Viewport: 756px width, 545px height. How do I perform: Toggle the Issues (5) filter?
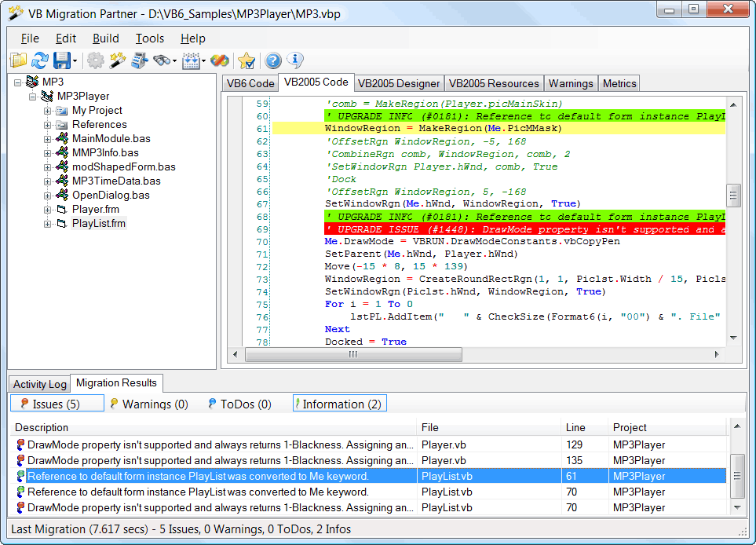point(57,404)
